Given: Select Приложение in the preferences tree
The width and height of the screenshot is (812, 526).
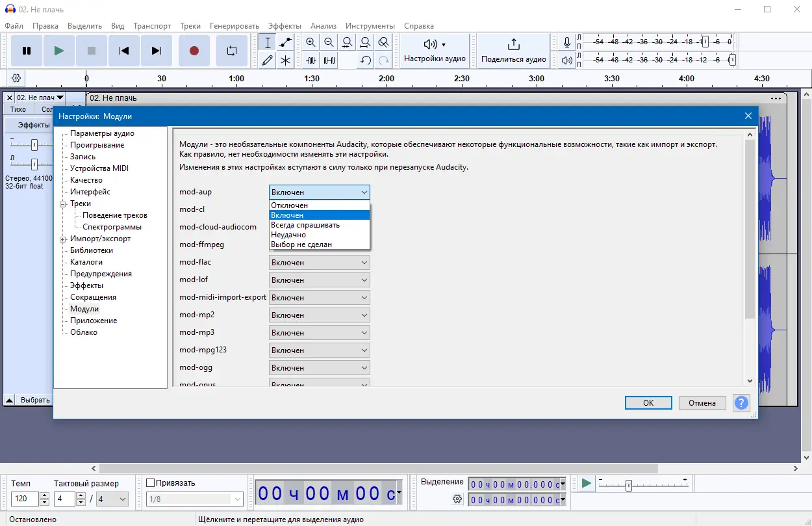Looking at the screenshot, I should click(x=93, y=320).
